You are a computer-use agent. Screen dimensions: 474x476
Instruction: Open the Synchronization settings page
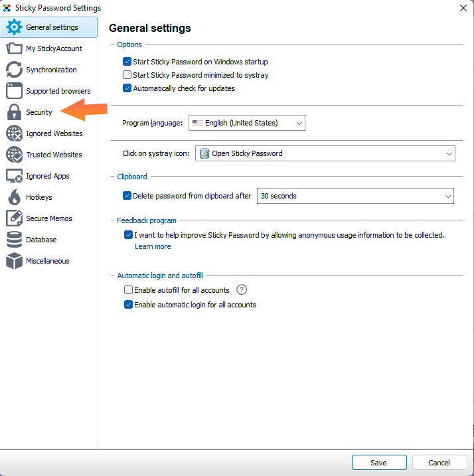coord(49,70)
